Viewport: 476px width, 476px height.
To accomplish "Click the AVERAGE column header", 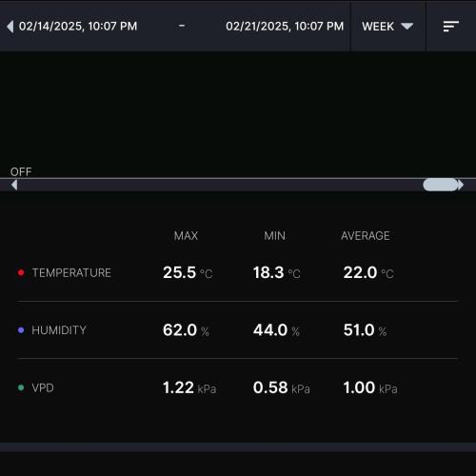I will tap(366, 236).
